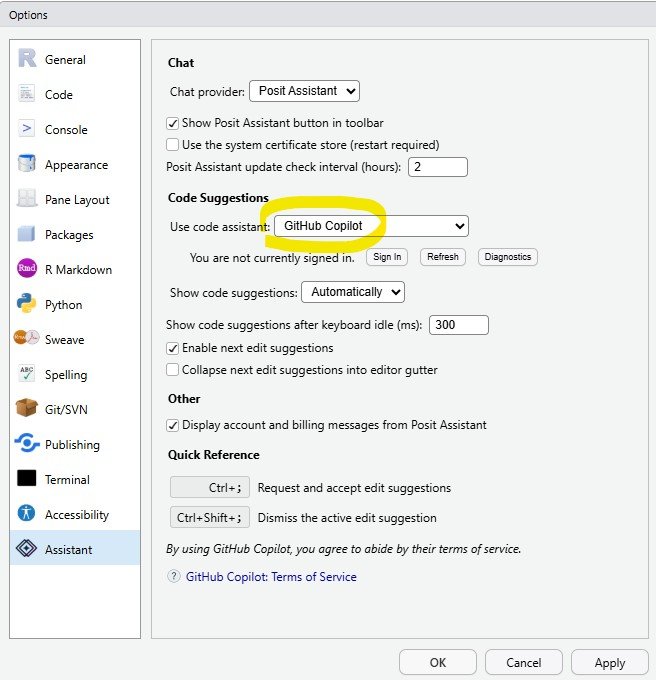Viewport: 656px width, 680px height.
Task: Click the Accessibility person icon
Action: (27, 513)
